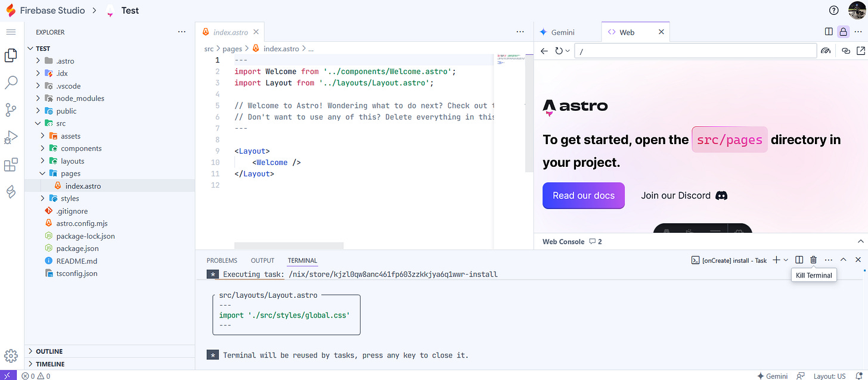Open the Run and Debug view
The width and height of the screenshot is (868, 380).
point(11,138)
